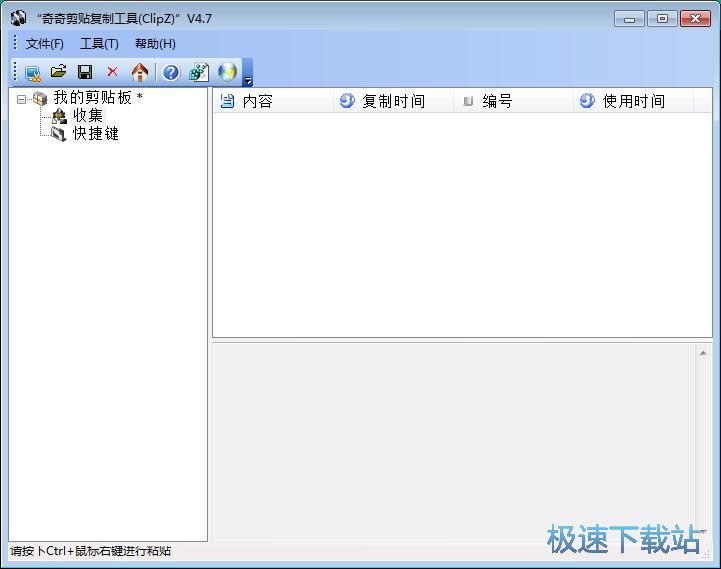The width and height of the screenshot is (721, 569).
Task: Click the floppy disk save icon
Action: 85,72
